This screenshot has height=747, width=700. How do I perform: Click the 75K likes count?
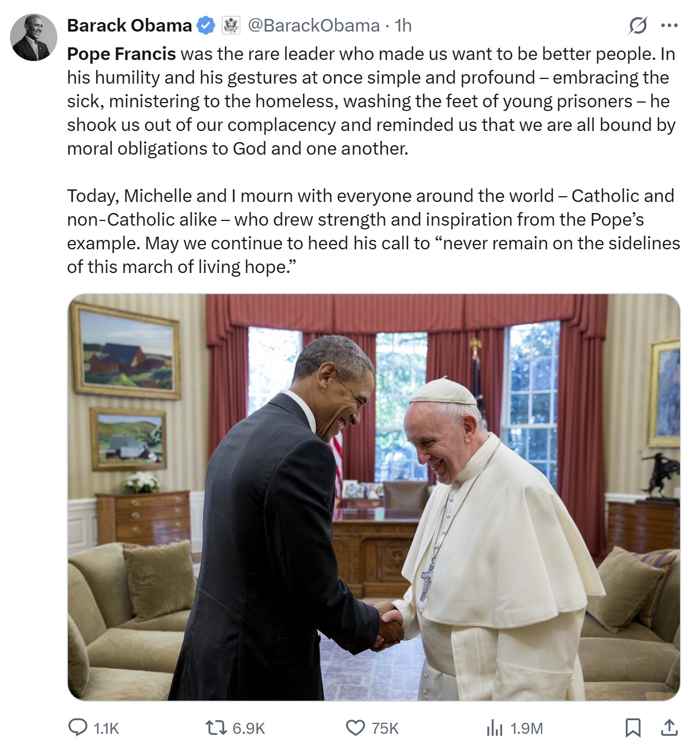(385, 729)
